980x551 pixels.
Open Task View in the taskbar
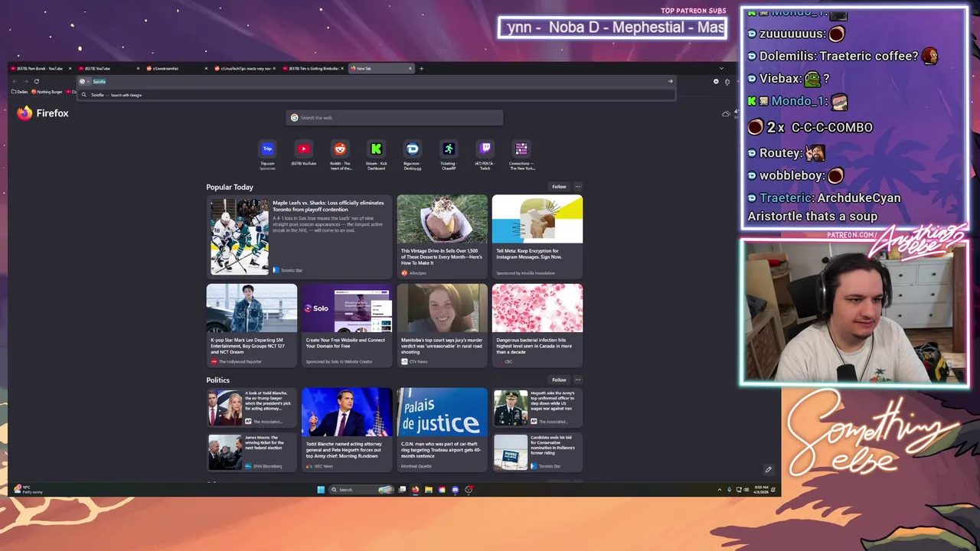(x=402, y=490)
